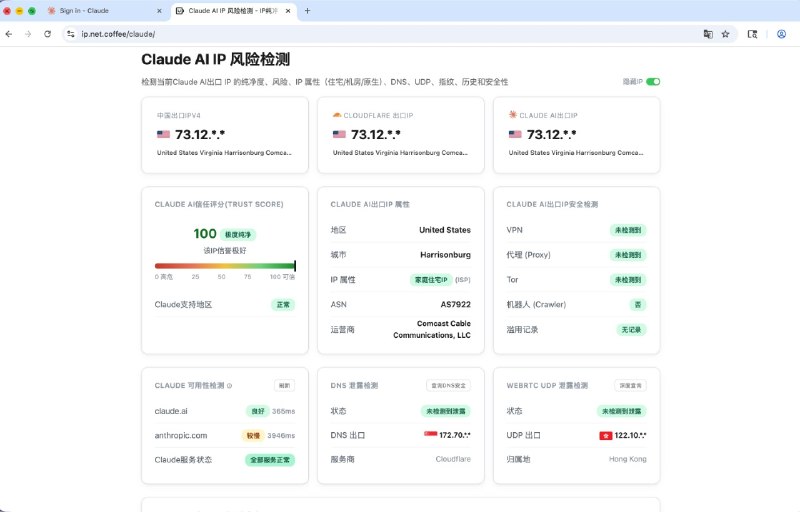
Task: Click the 73.12.*.* IP in Cloudflare card
Action: [376, 135]
